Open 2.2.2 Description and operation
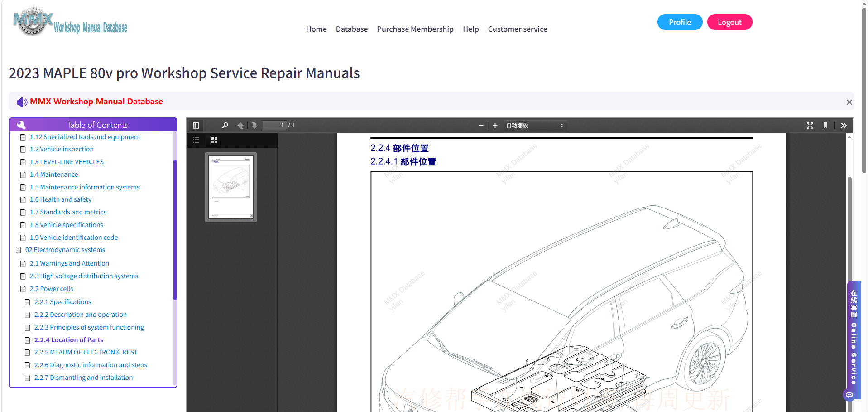Screen dimensions: 868x412 81,315
